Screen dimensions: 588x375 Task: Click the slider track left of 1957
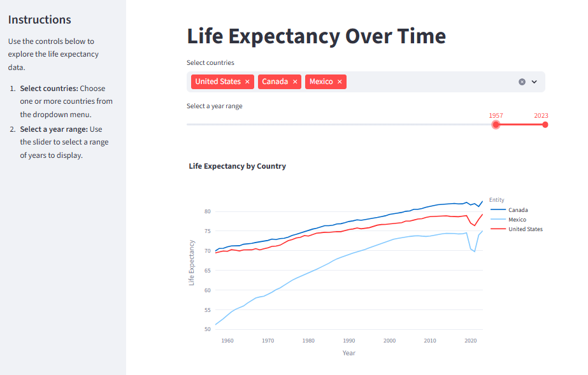pyautogui.click(x=340, y=125)
